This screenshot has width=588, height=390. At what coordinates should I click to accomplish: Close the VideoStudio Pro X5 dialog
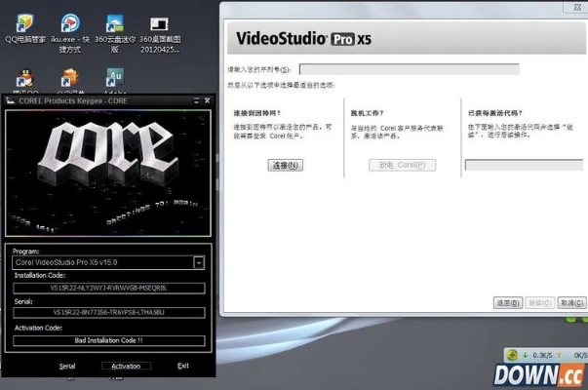[x=577, y=7]
